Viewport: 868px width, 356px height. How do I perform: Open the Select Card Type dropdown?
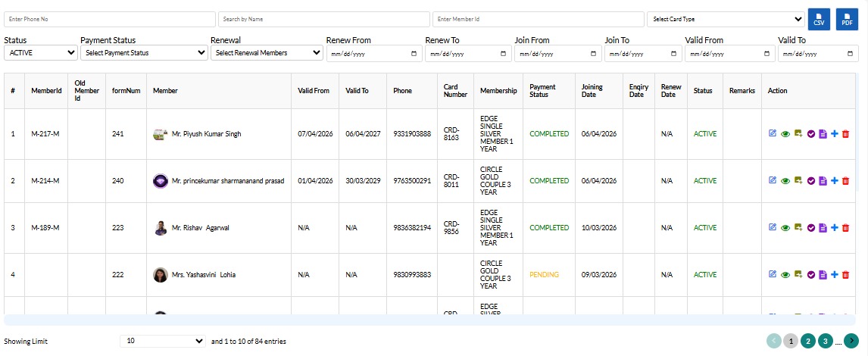[x=726, y=19]
